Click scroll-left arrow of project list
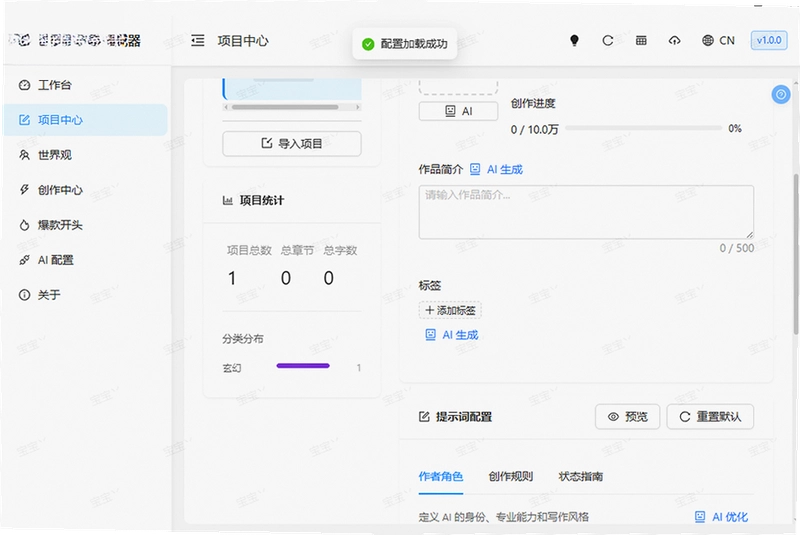Image resolution: width=800 pixels, height=535 pixels. click(x=226, y=107)
